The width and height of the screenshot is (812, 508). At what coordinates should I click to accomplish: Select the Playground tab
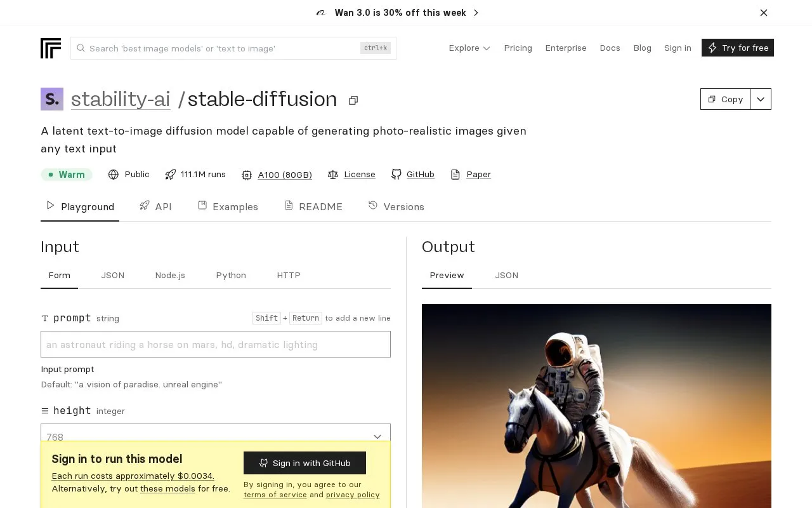tap(80, 206)
